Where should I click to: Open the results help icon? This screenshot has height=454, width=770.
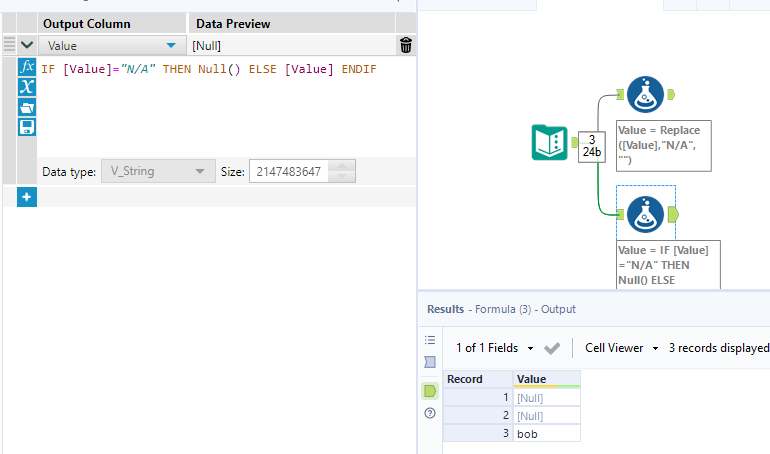coord(430,412)
